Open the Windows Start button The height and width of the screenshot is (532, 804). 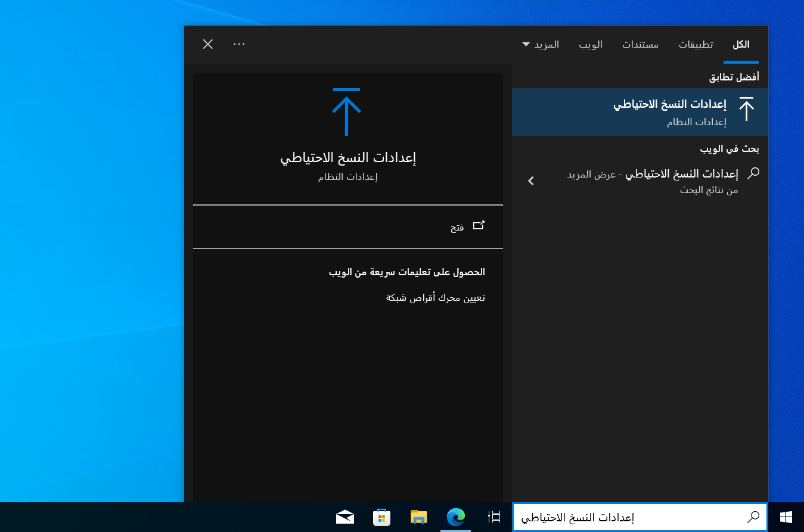786,517
